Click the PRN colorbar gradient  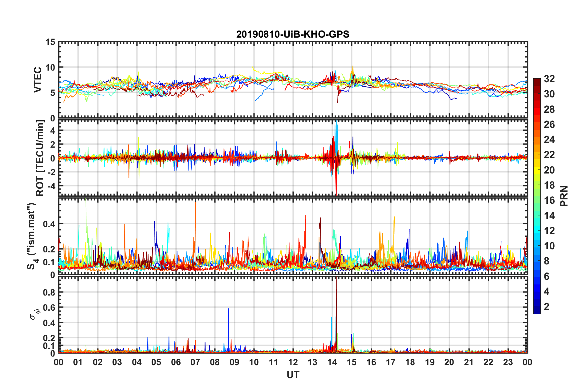pos(537,196)
